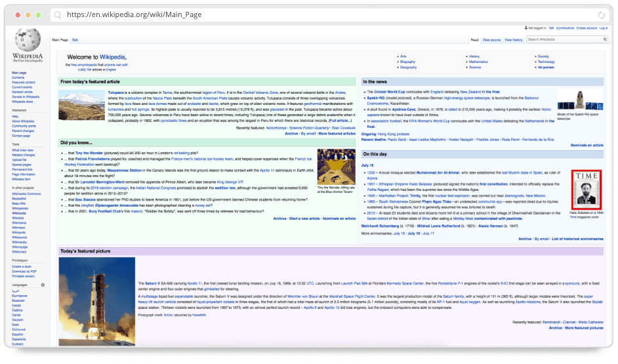Click the search magnifier icon in Wikipedia search box
The width and height of the screenshot is (618, 364).
pos(605,39)
